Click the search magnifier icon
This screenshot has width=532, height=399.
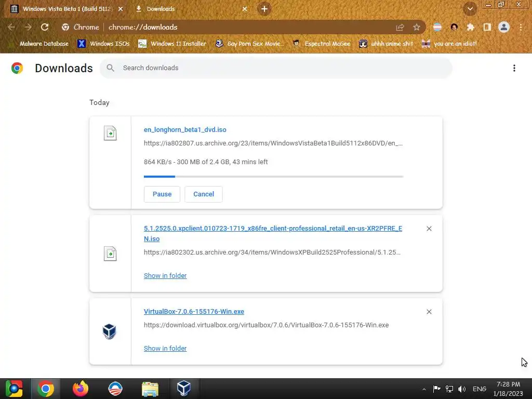point(110,68)
